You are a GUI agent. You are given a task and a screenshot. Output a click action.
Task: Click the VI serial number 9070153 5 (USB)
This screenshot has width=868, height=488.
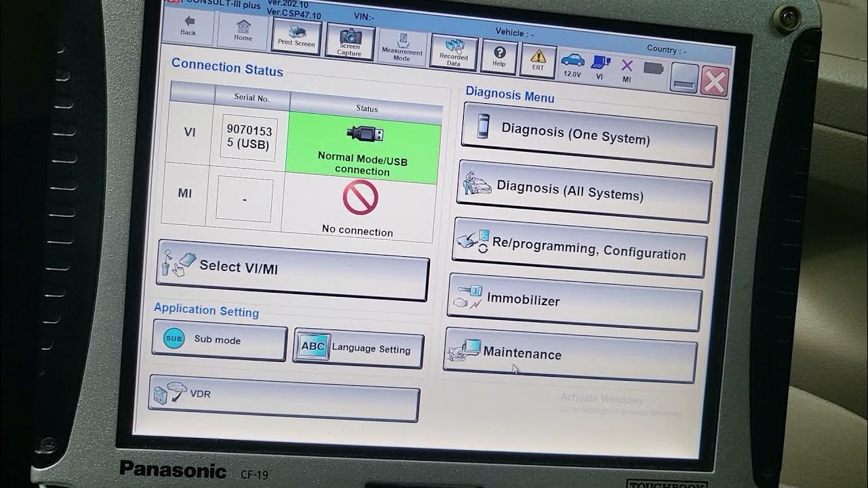pyautogui.click(x=248, y=138)
